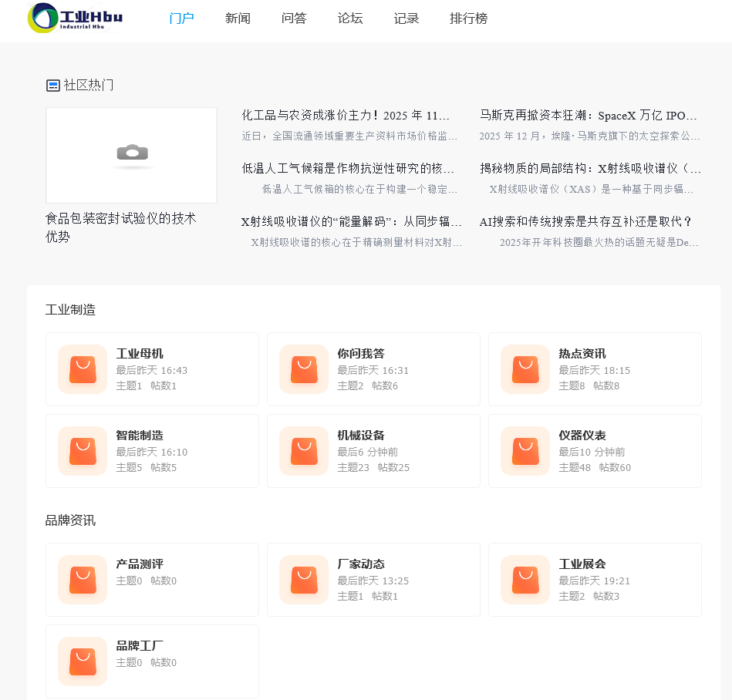Image resolution: width=732 pixels, height=700 pixels.
Task: Click the 社区热门 section icon
Action: pyautogui.click(x=52, y=84)
